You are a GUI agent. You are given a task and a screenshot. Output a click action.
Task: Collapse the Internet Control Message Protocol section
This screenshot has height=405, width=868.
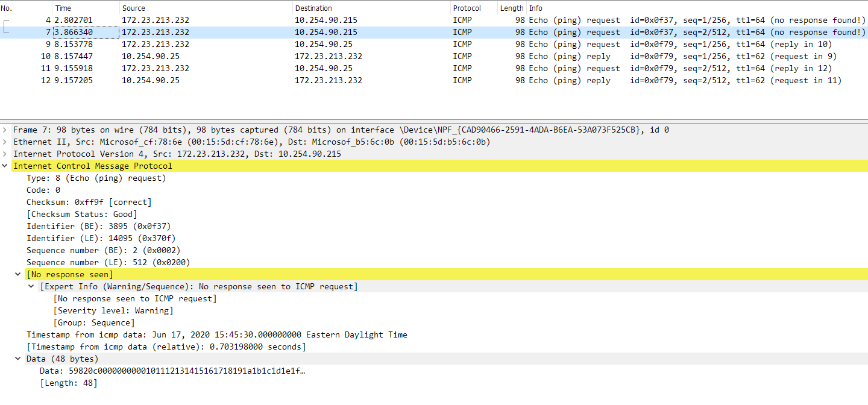[x=5, y=166]
